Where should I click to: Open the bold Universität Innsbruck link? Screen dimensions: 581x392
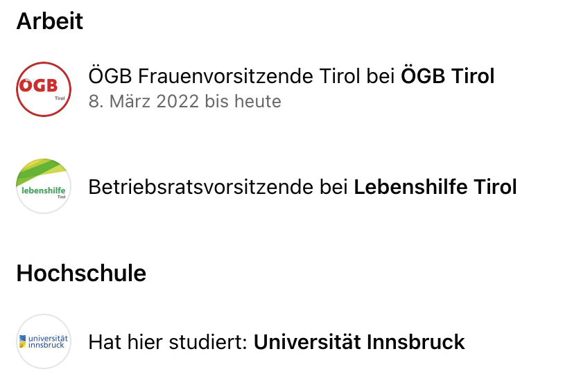pos(359,341)
